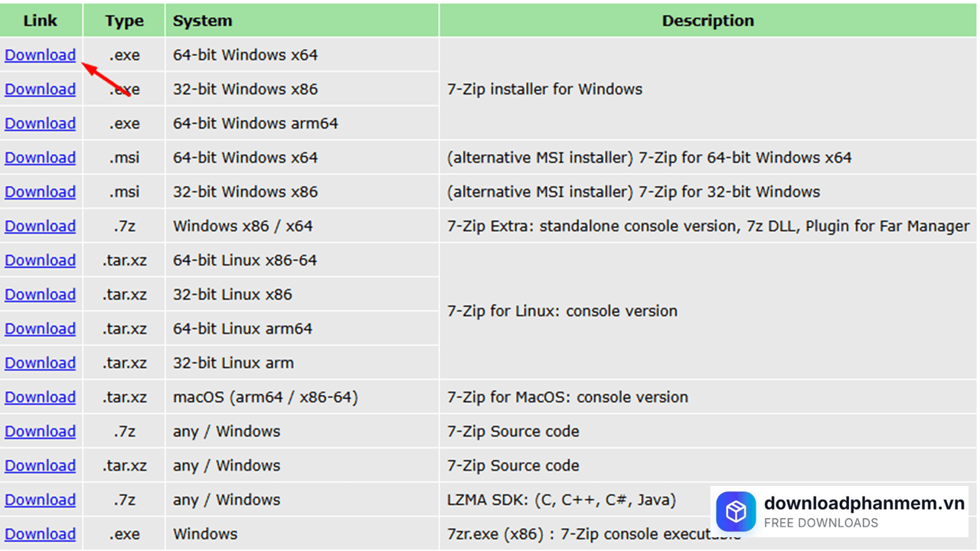Download the 64-bit Linux x86-64 tarball
Image resolution: width=980 pixels, height=551 pixels.
coord(40,260)
